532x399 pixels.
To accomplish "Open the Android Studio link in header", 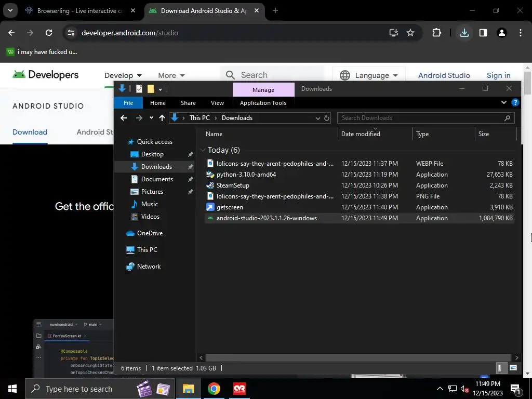I will (x=444, y=75).
